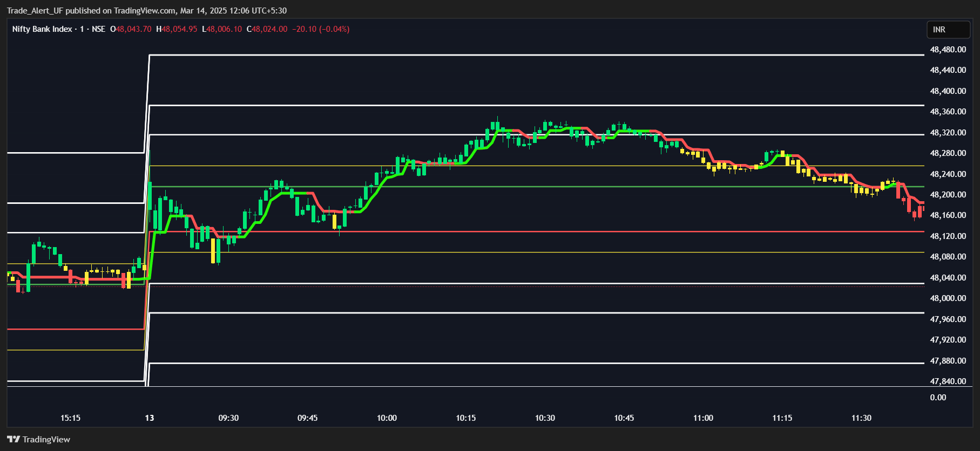Click the Nifty Bank Index symbol title

click(42, 29)
